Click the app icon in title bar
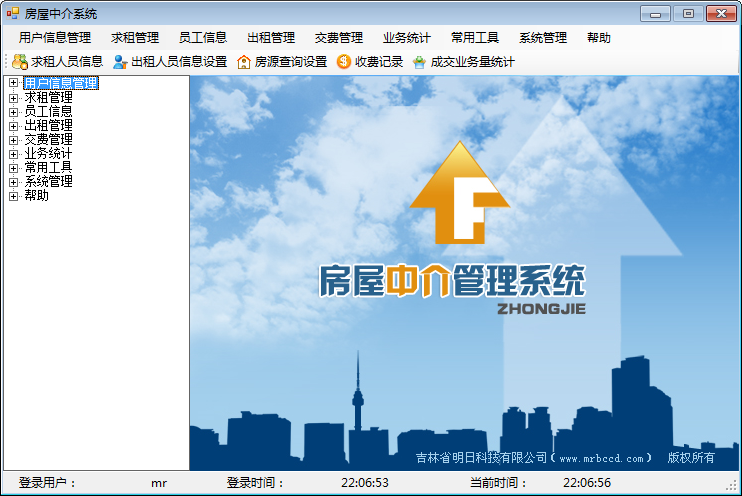 tap(13, 14)
